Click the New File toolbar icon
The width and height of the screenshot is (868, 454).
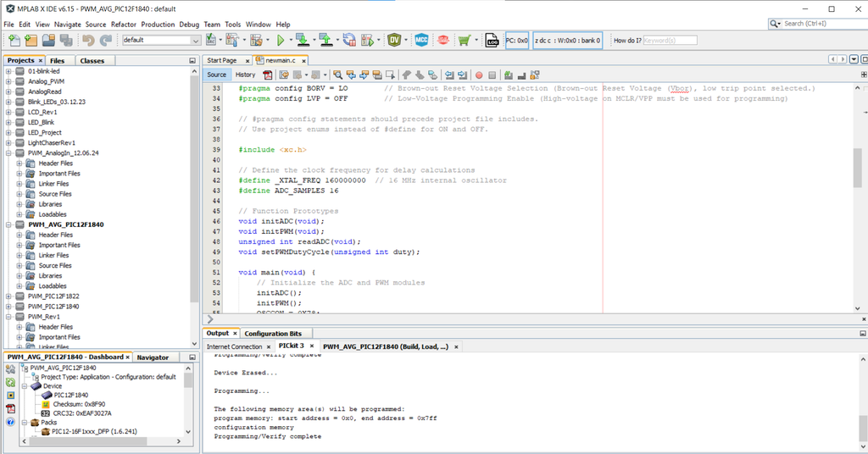[x=14, y=40]
